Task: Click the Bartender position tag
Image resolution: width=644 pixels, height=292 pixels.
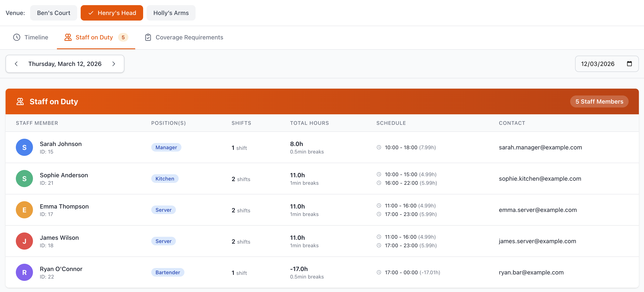Action: (168, 273)
